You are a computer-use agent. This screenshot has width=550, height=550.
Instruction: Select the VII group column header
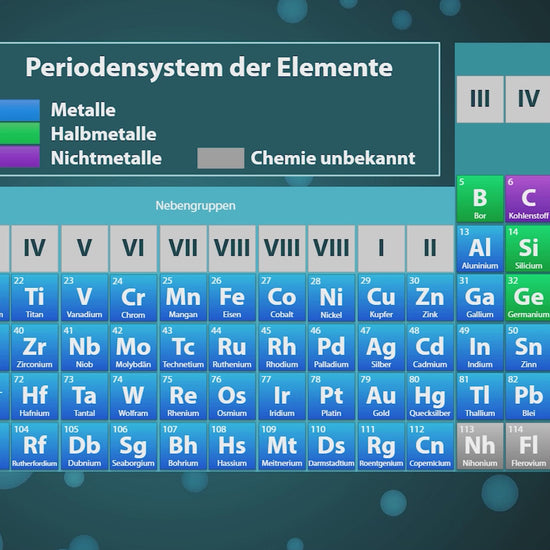[183, 248]
